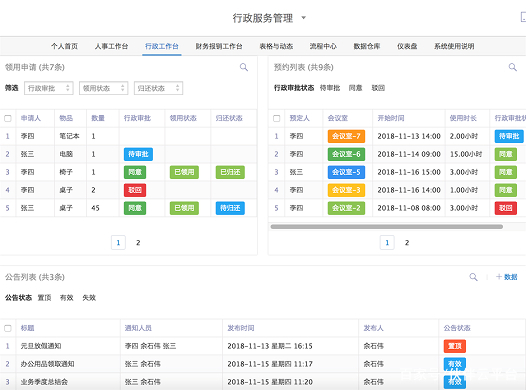Open the 数据仓库 tab
This screenshot has width=526, height=390.
[x=367, y=46]
